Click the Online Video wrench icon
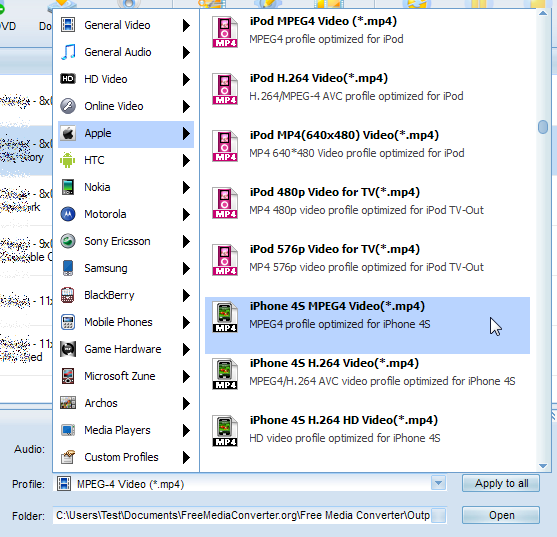557x537 pixels. click(68, 106)
